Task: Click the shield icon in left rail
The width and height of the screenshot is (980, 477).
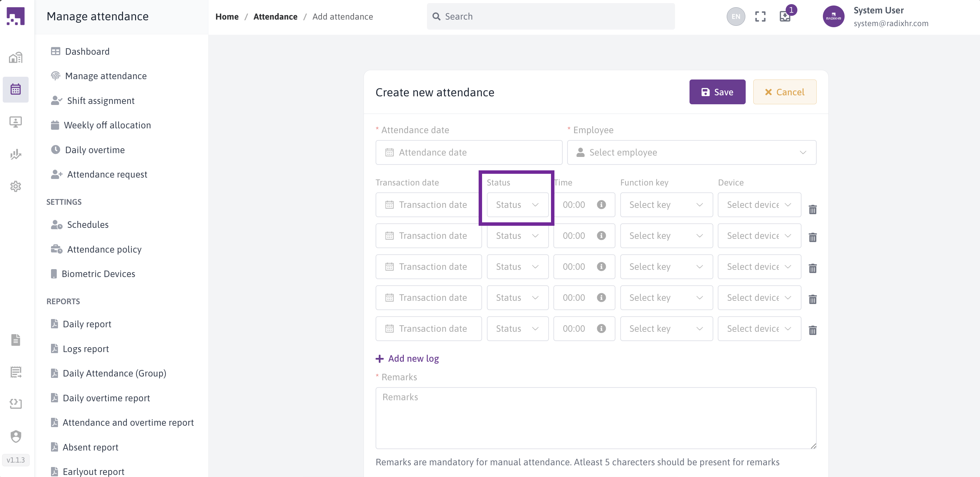Action: point(16,436)
